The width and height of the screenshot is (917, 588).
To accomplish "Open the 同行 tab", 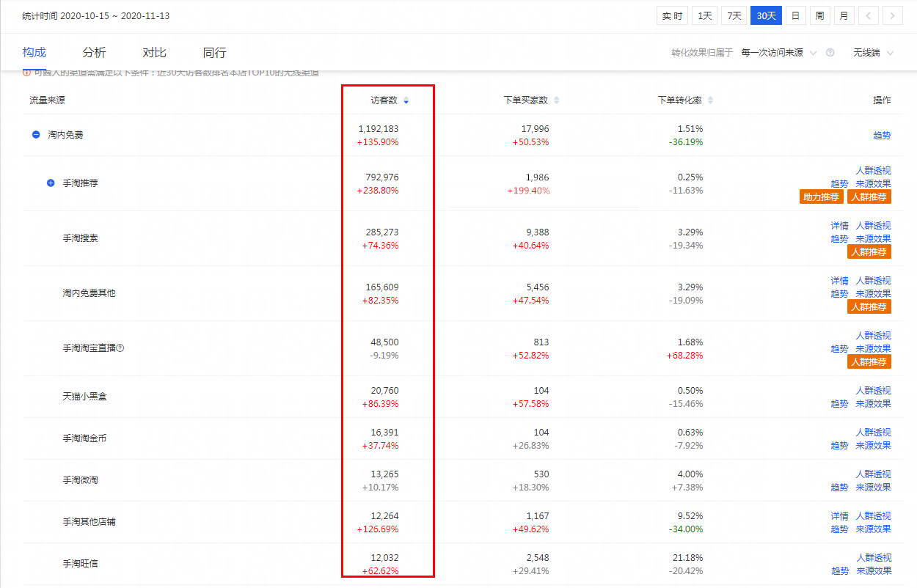I will pyautogui.click(x=214, y=53).
